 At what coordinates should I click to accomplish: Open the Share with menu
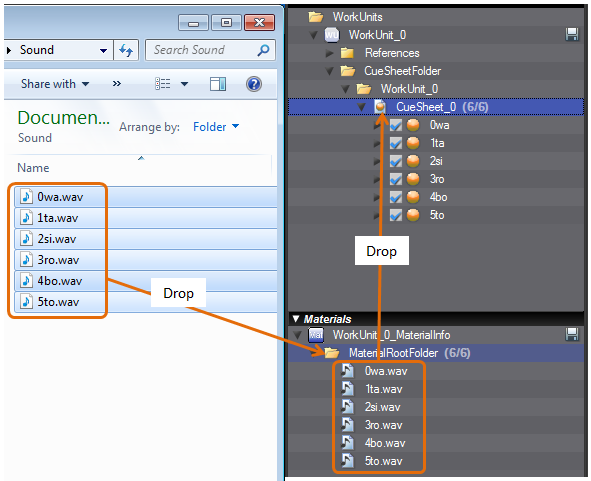55,84
